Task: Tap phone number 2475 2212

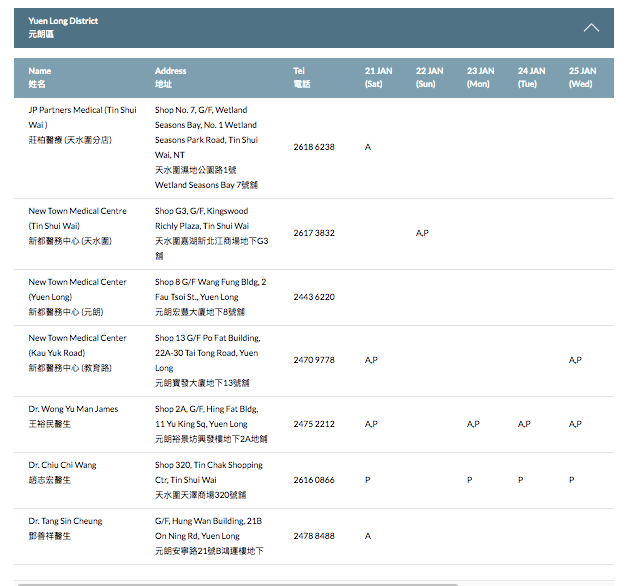Action: (313, 424)
